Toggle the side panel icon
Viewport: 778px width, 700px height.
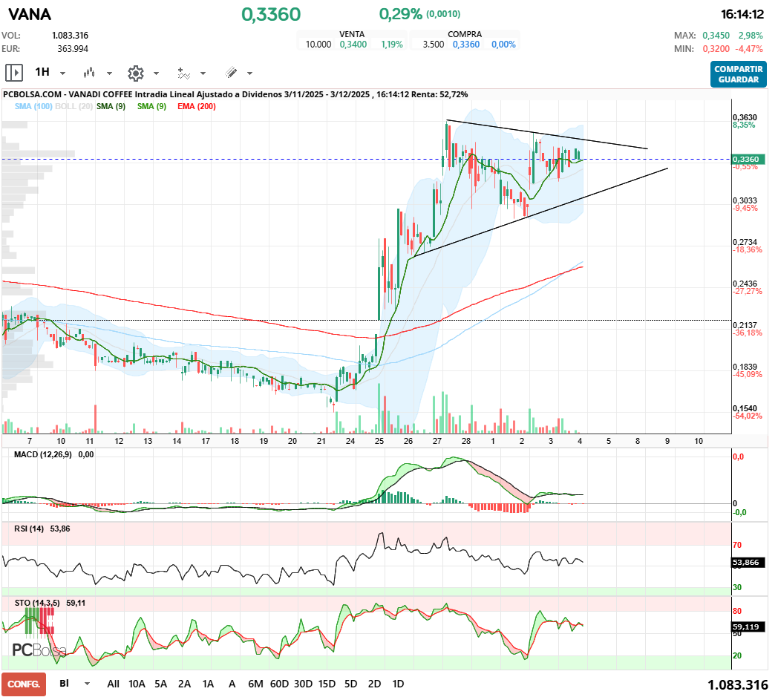(13, 73)
